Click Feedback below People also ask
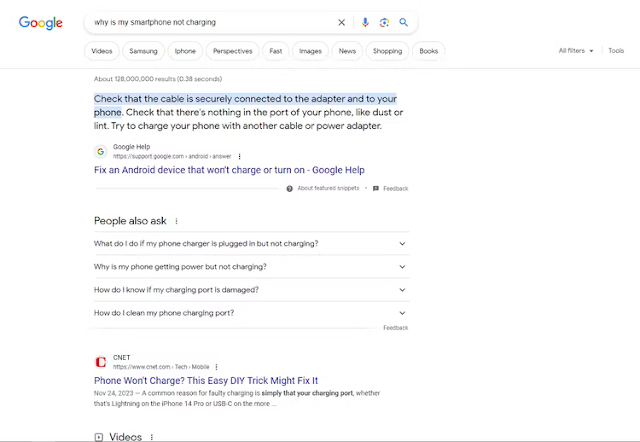 click(396, 328)
